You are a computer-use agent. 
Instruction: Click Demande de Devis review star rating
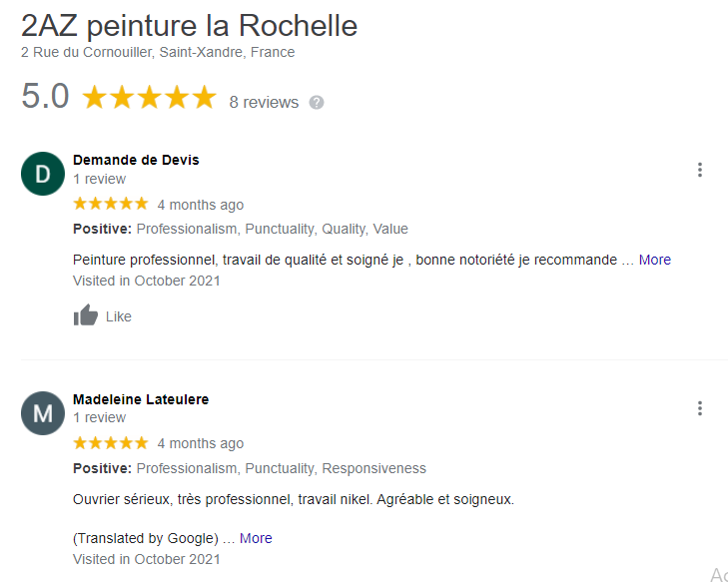pyautogui.click(x=111, y=204)
